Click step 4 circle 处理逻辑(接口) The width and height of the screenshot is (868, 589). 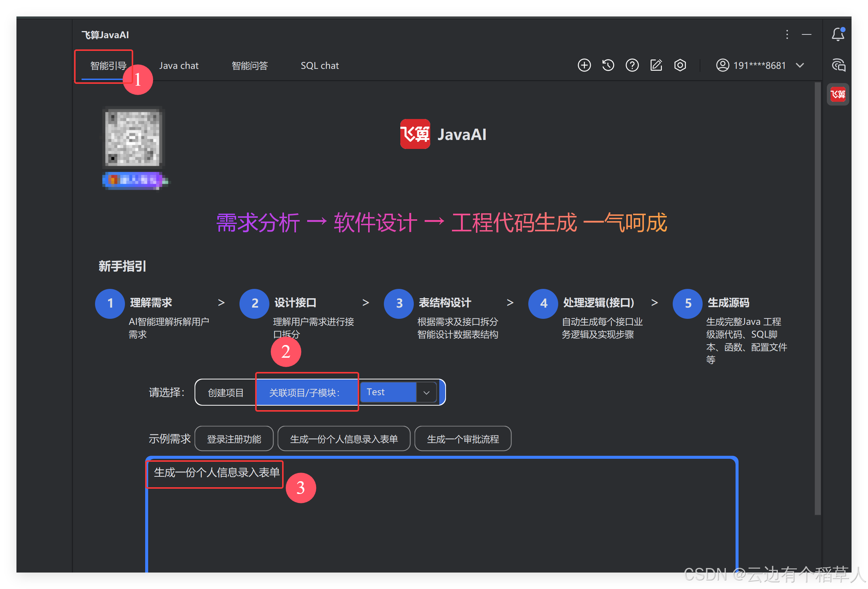point(543,303)
